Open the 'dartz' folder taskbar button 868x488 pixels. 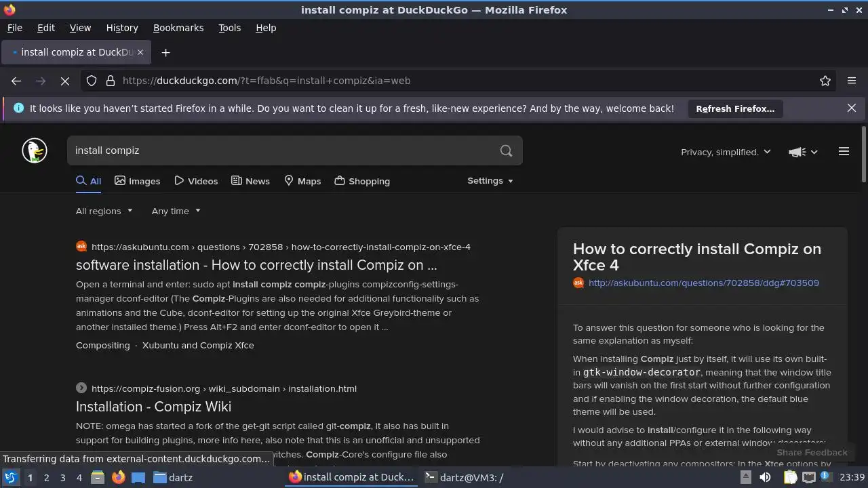pos(174,477)
